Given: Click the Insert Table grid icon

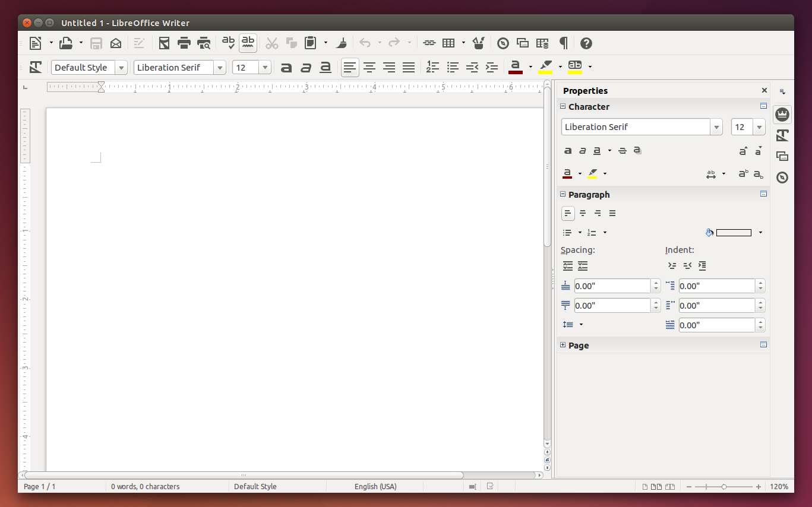Looking at the screenshot, I should [449, 43].
